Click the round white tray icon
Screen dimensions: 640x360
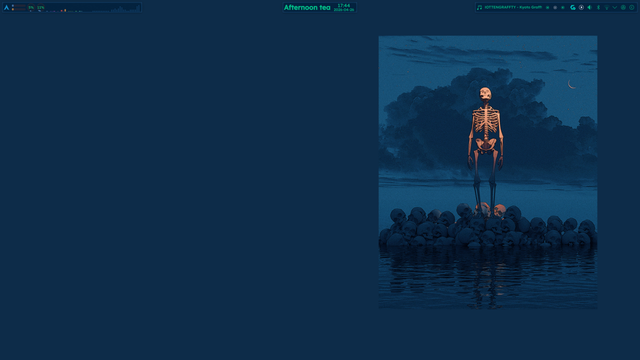click(581, 7)
